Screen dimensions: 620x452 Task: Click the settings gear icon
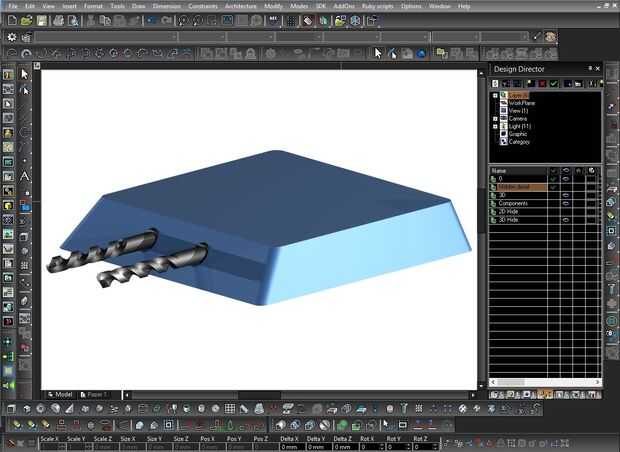click(x=11, y=38)
